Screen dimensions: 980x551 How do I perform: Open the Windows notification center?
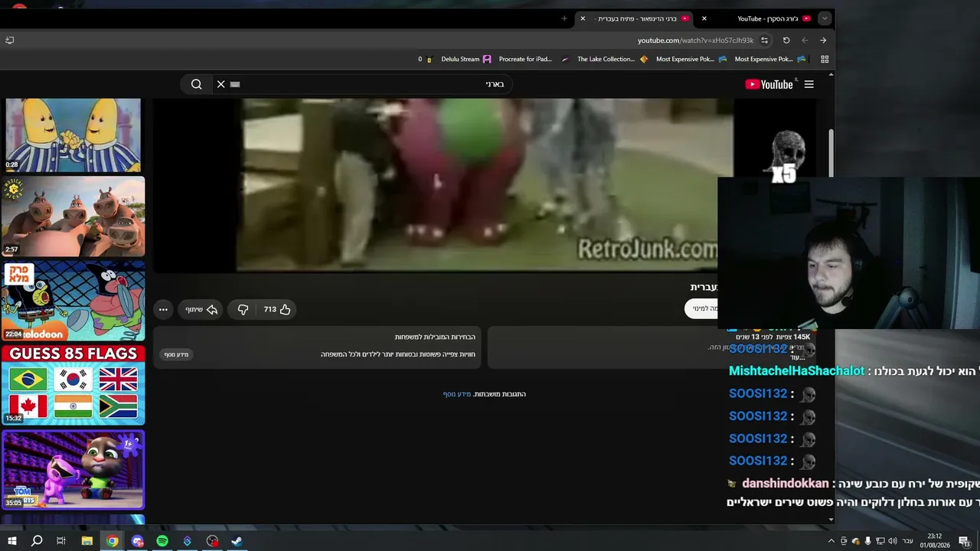tap(964, 541)
